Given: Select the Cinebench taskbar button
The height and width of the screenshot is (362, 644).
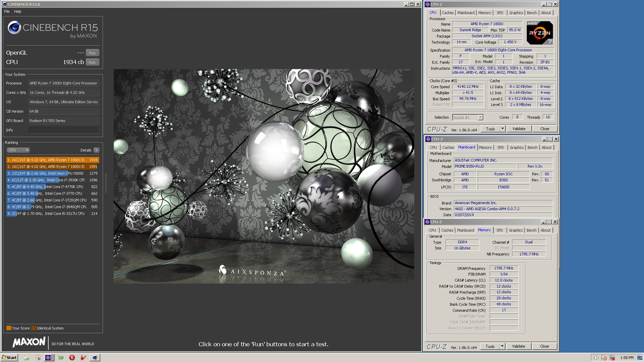Looking at the screenshot, I should point(95,358).
